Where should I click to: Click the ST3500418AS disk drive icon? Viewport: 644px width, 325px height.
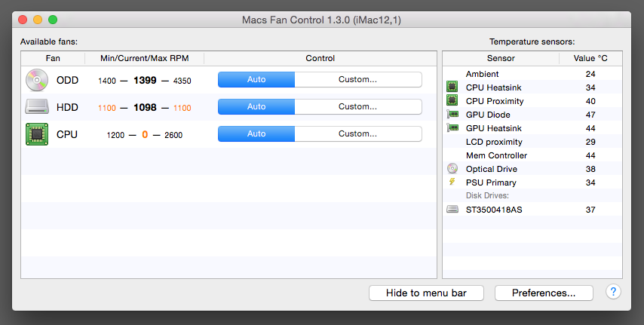click(452, 210)
